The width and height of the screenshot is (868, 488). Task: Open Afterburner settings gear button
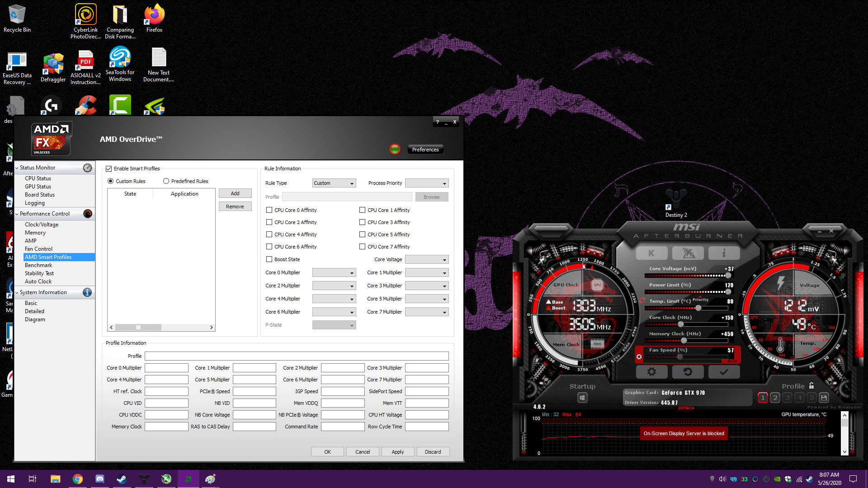click(651, 372)
